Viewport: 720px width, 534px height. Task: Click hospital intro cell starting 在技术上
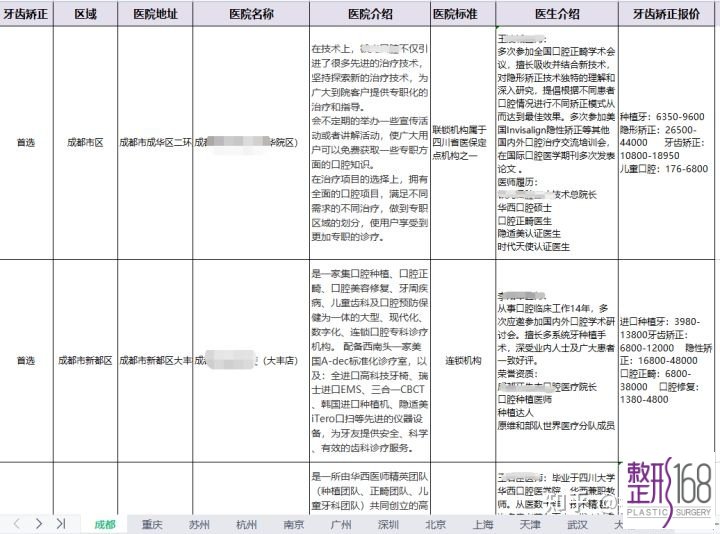tap(370, 143)
